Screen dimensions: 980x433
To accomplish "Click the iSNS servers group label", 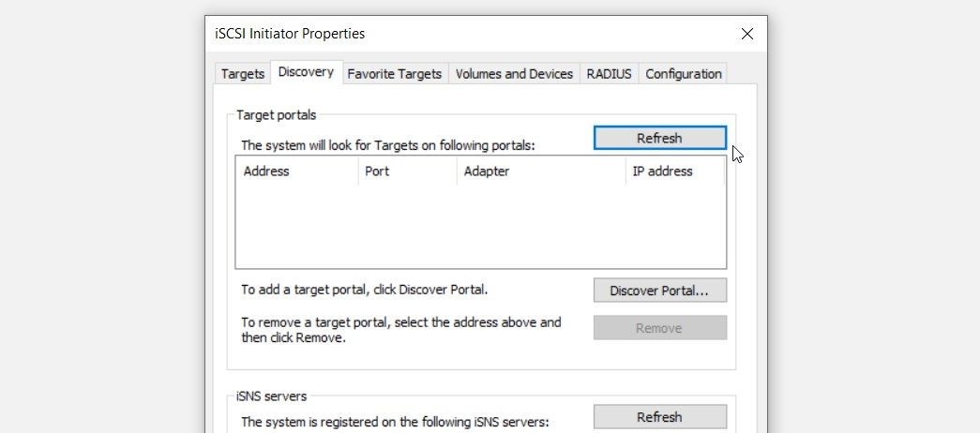I will pyautogui.click(x=271, y=396).
